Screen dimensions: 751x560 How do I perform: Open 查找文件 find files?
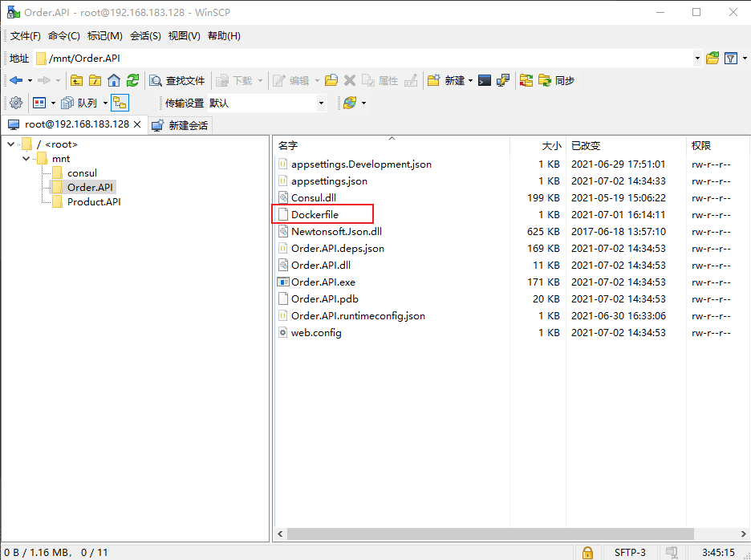tap(177, 80)
